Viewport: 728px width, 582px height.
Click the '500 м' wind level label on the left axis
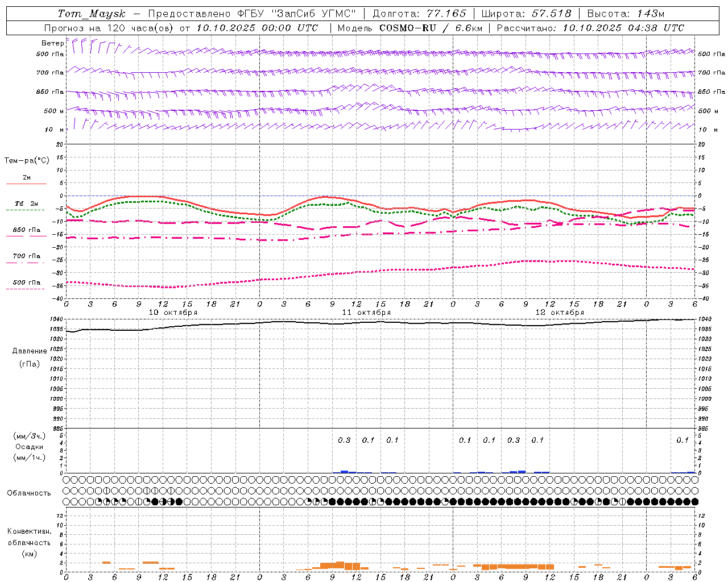(x=54, y=111)
